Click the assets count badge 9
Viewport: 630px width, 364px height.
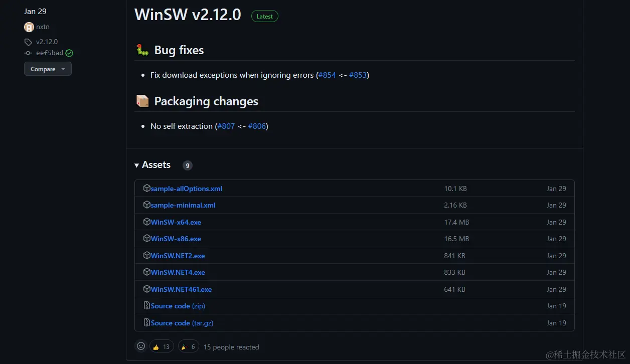pyautogui.click(x=187, y=165)
